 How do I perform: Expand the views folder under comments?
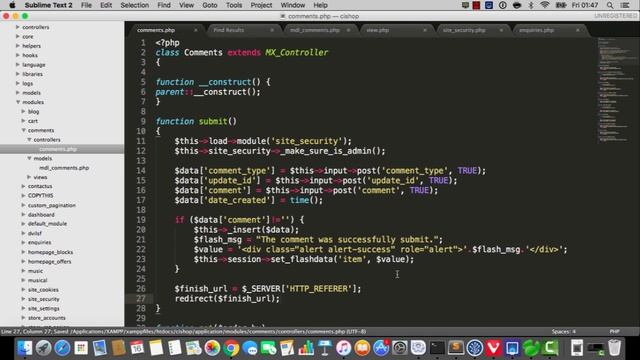point(29,177)
